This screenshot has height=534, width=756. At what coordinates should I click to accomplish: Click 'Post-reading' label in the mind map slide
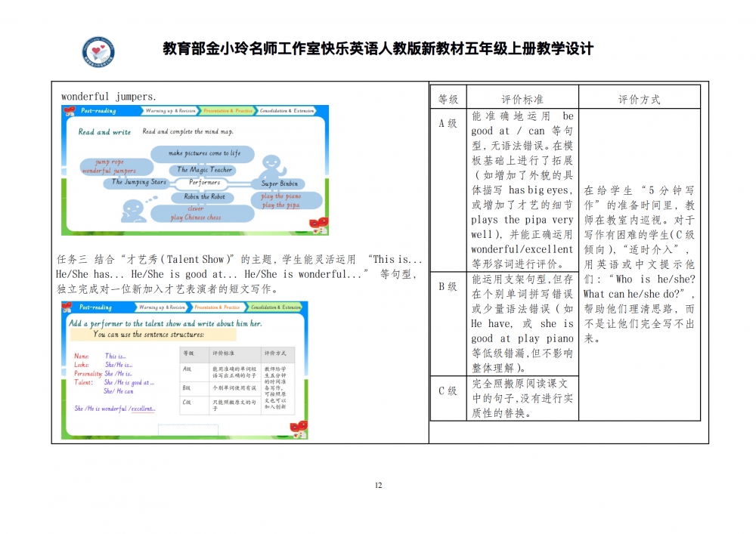click(98, 111)
